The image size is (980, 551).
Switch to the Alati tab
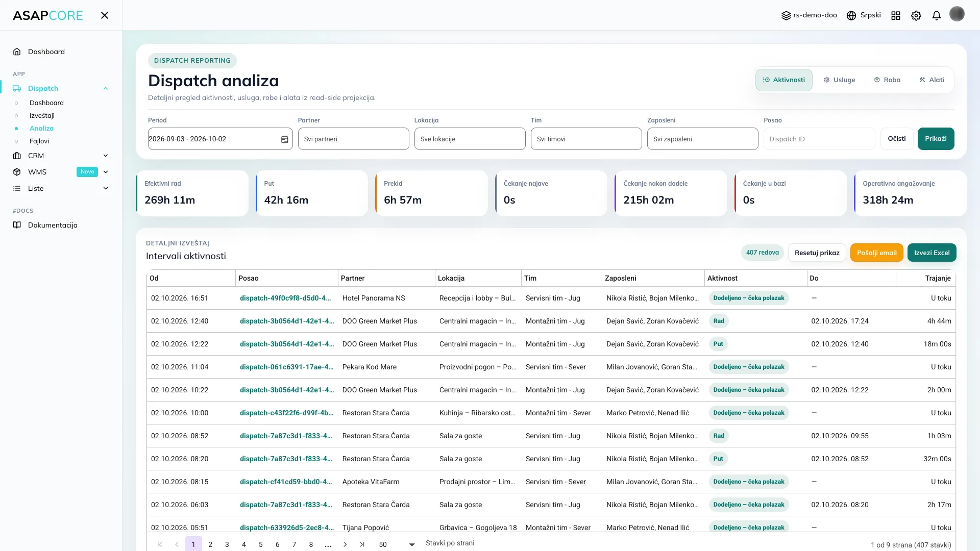pyautogui.click(x=932, y=80)
